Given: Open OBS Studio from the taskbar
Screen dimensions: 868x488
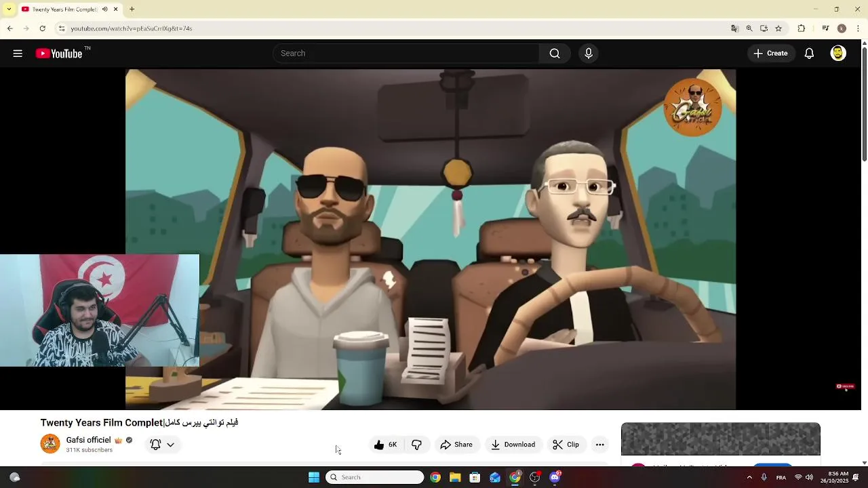Looking at the screenshot, I should [x=535, y=477].
